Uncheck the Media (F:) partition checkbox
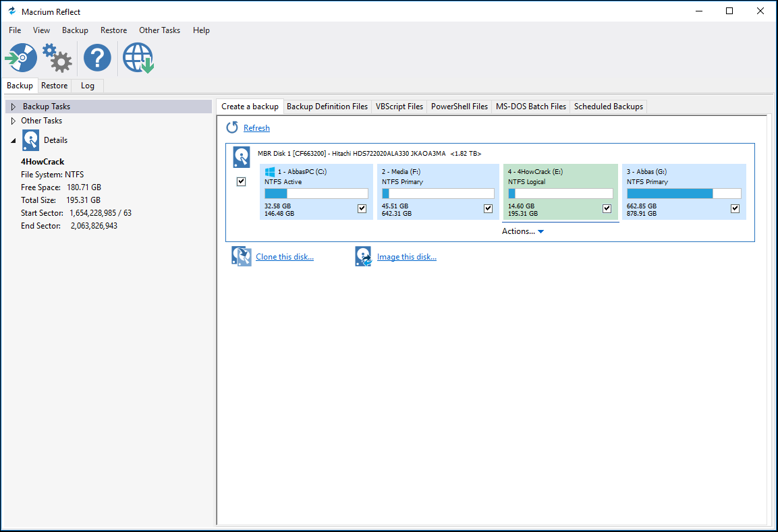Viewport: 778px width, 532px height. 489,208
